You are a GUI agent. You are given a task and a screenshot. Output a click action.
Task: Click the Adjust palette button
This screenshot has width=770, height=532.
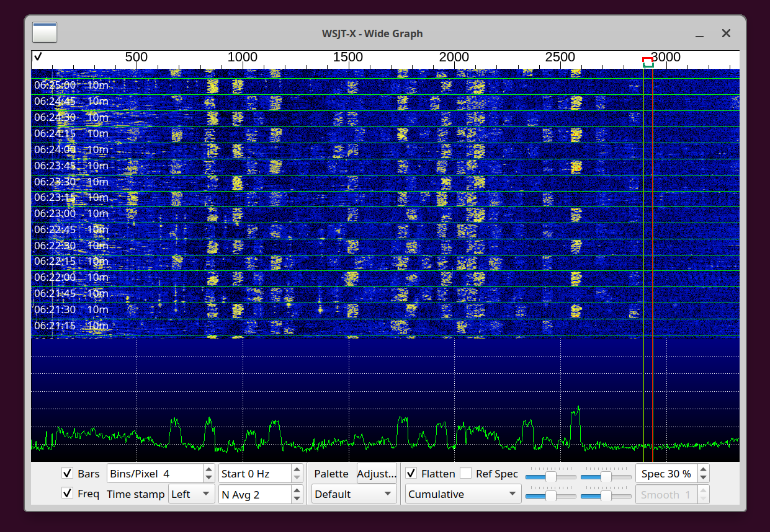click(x=377, y=473)
